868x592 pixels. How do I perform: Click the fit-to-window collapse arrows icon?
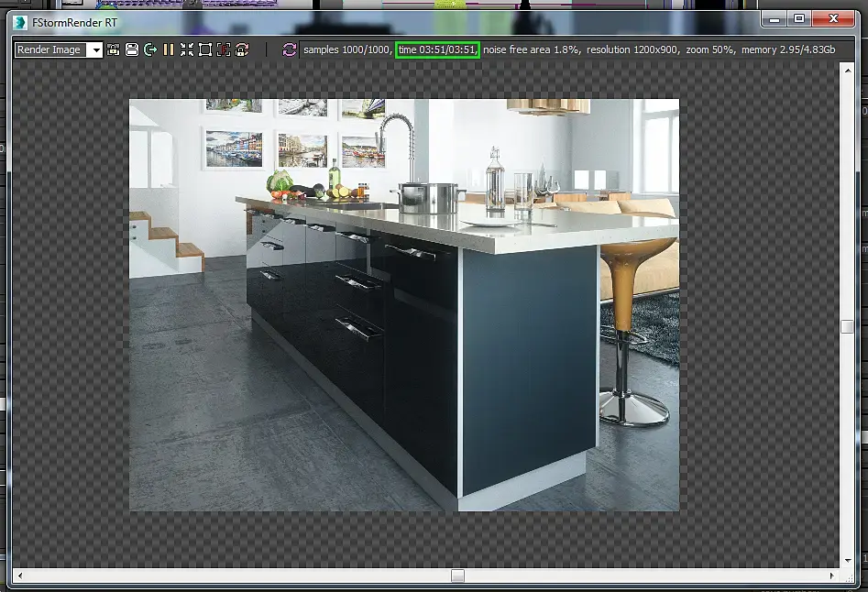point(187,49)
